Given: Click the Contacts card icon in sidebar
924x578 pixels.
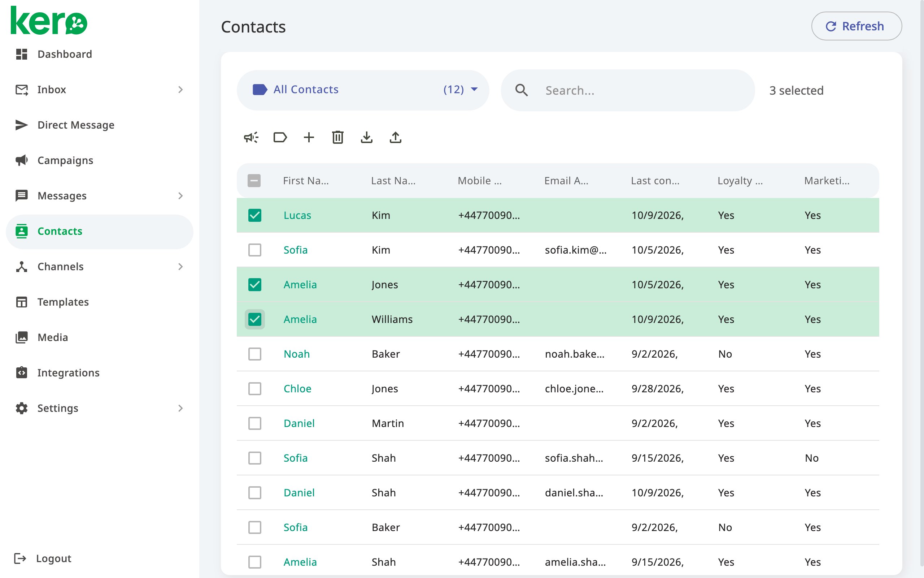Looking at the screenshot, I should [21, 231].
